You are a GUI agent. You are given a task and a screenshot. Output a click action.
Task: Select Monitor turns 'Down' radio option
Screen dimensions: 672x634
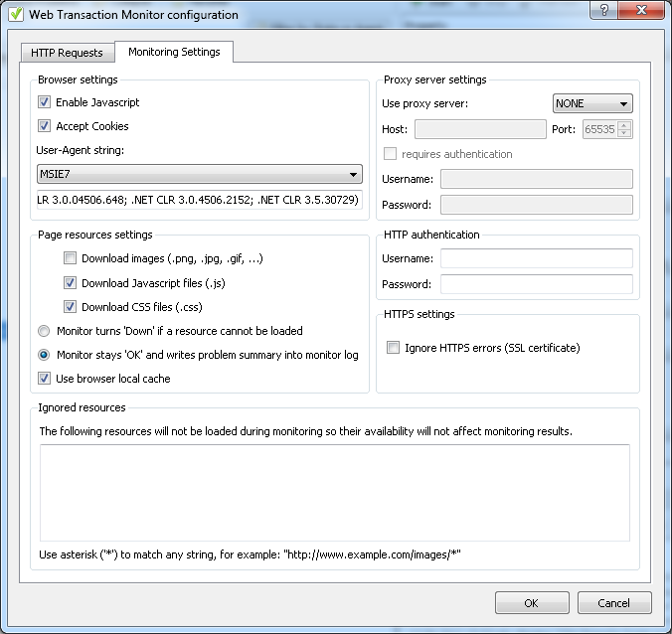click(44, 331)
